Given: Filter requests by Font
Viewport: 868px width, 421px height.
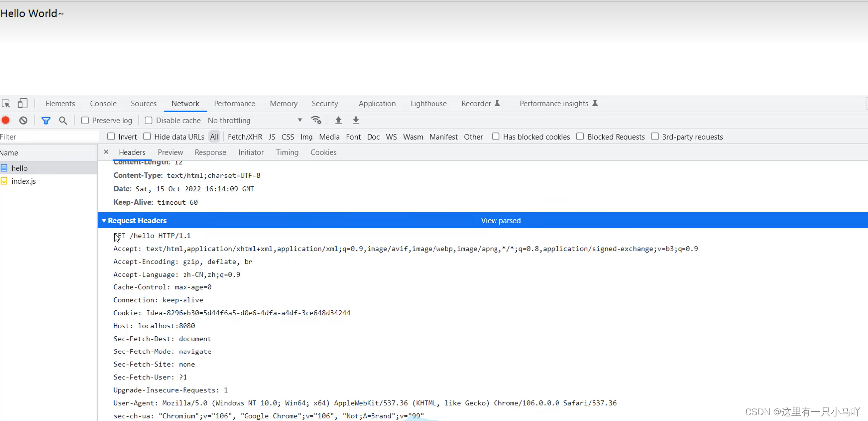Looking at the screenshot, I should coord(353,137).
